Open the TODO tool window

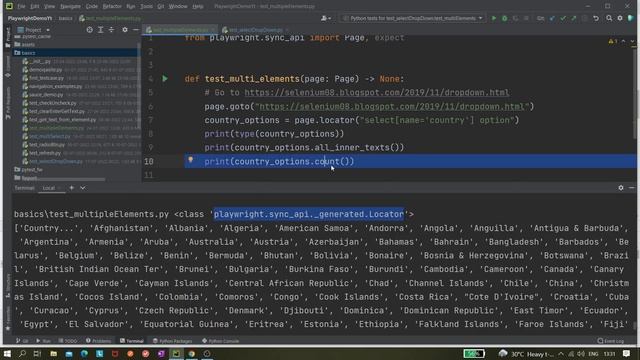pos(67,341)
